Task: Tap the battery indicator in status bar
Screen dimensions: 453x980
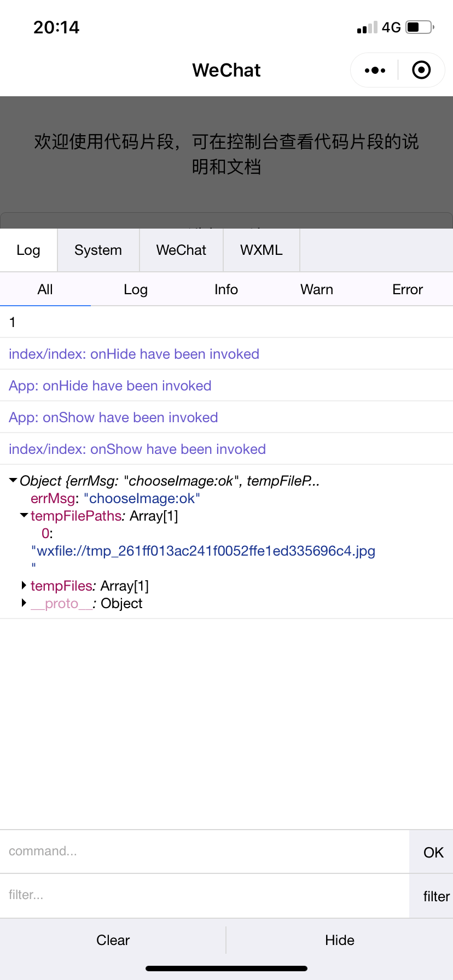Action: (x=420, y=27)
